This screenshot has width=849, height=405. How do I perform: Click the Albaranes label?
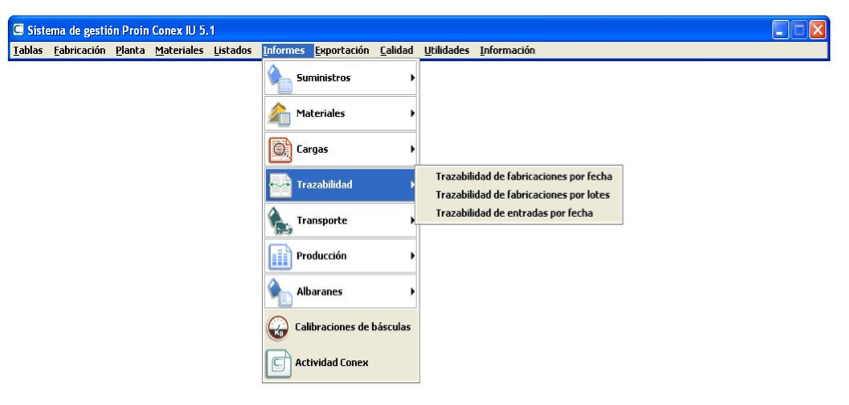point(319,292)
